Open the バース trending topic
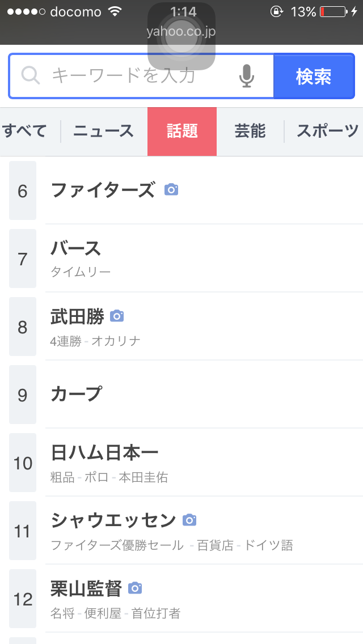363x644 pixels. (76, 248)
